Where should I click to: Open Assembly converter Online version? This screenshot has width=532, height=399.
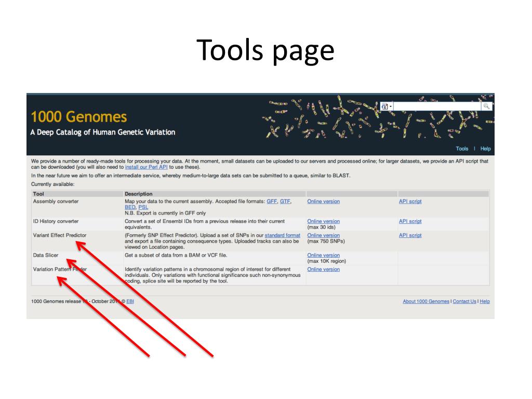[323, 201]
